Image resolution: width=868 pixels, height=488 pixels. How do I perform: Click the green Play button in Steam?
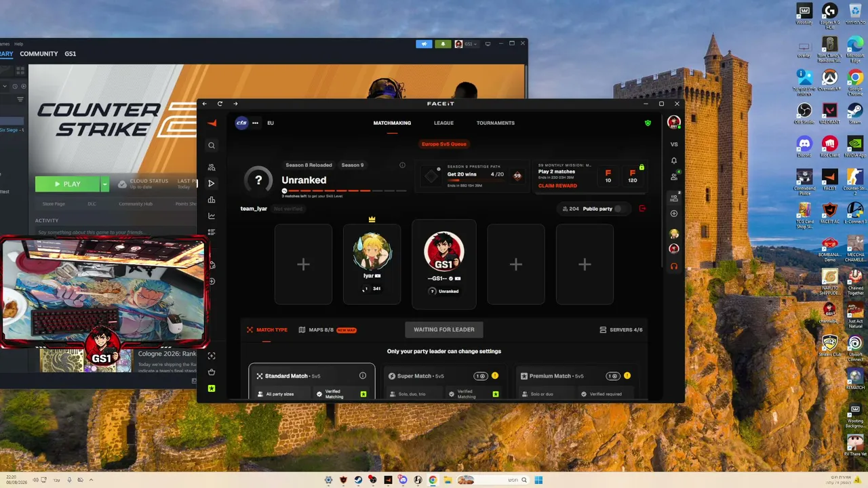click(67, 184)
